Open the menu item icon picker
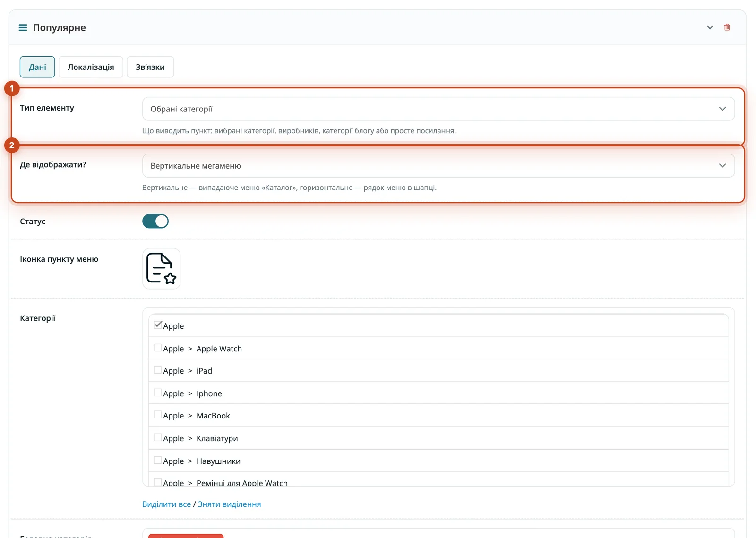The image size is (756, 538). click(x=161, y=268)
